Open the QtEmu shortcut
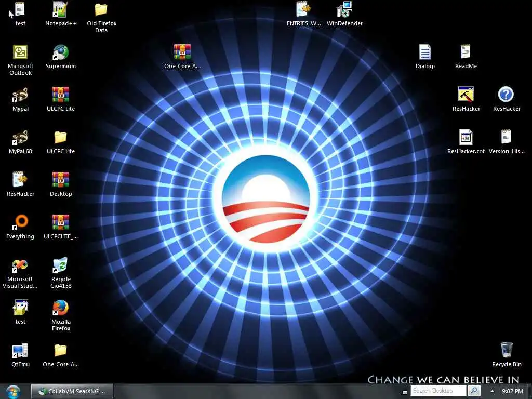Image resolution: width=532 pixels, height=399 pixels. (20, 351)
